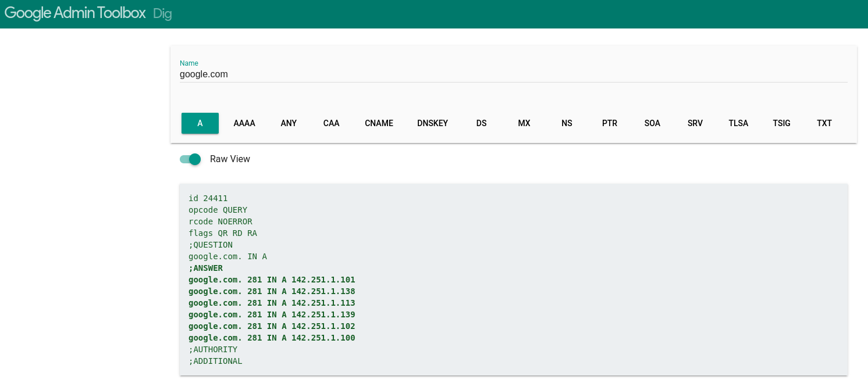868x390 pixels.
Task: Look up SOA records
Action: point(652,123)
